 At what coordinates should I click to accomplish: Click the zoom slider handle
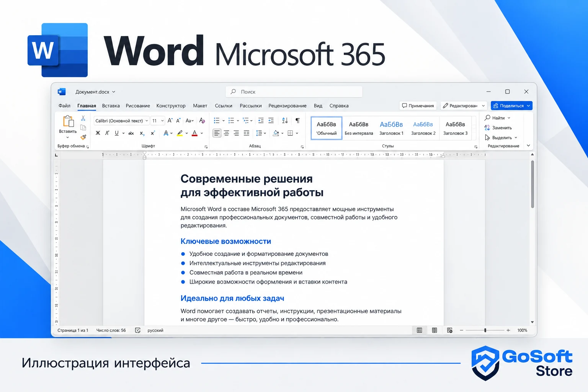485,330
